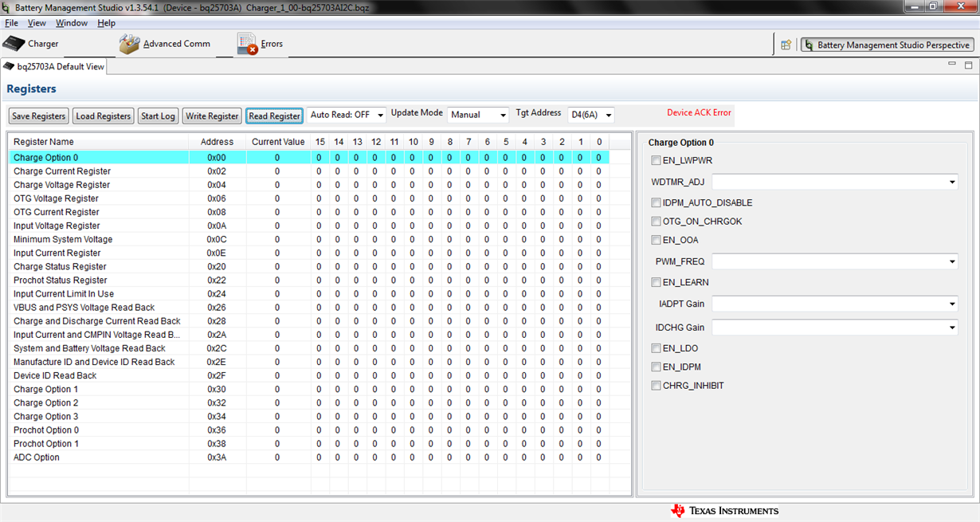Image resolution: width=980 pixels, height=522 pixels.
Task: Select the Charge Option 3 row
Action: (309, 416)
